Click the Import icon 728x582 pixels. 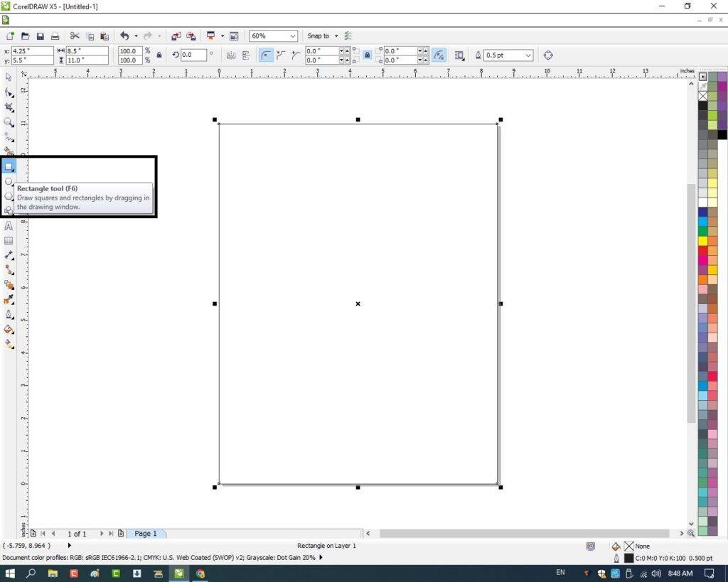pos(176,36)
